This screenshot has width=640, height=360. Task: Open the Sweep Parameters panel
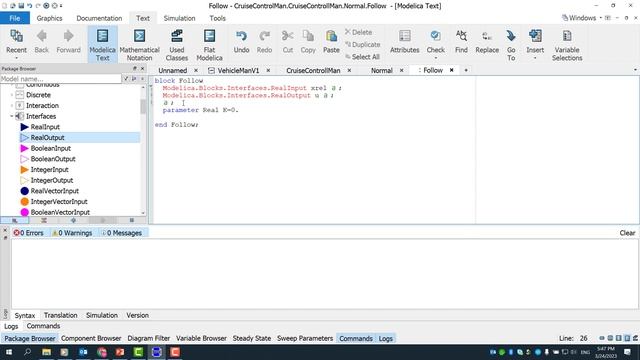pos(305,338)
